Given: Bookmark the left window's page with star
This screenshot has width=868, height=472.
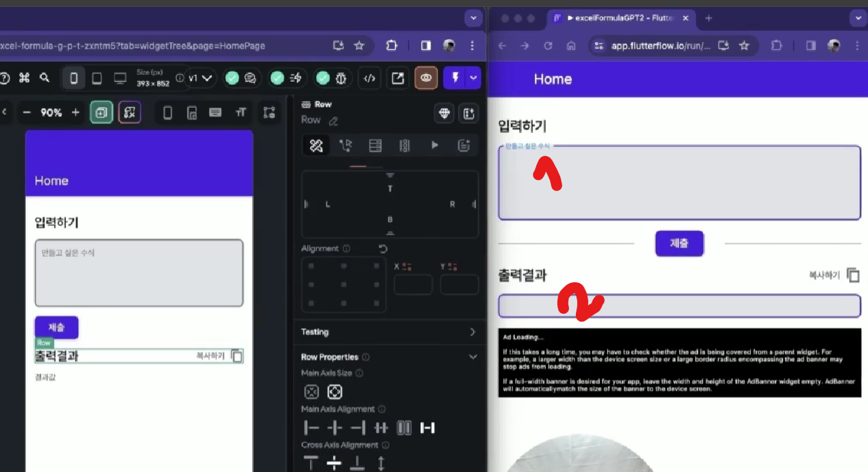Looking at the screenshot, I should 359,46.
